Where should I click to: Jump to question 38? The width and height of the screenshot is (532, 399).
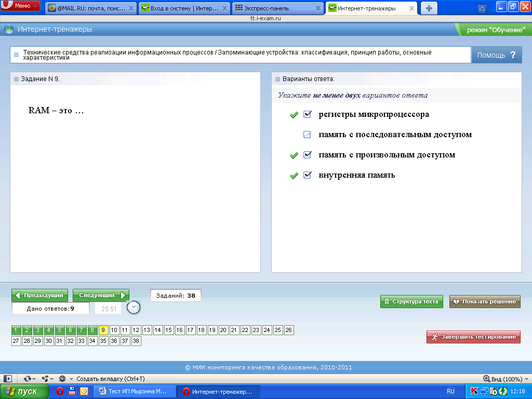136,341
